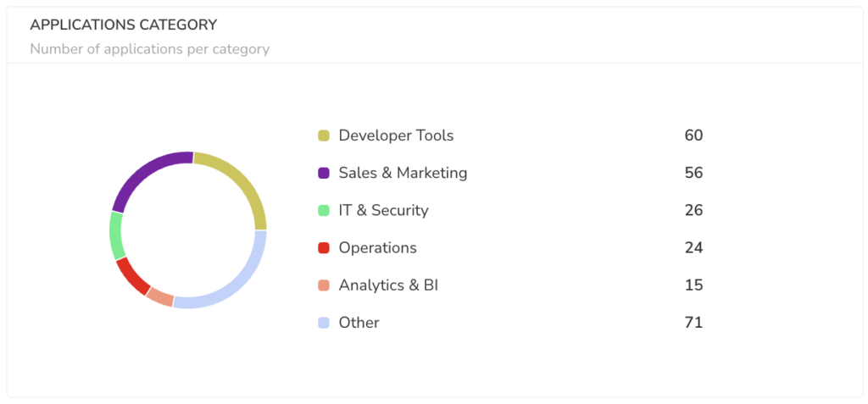This screenshot has width=868, height=404.
Task: Click the yellow Developer Tools donut segment
Action: click(x=241, y=180)
